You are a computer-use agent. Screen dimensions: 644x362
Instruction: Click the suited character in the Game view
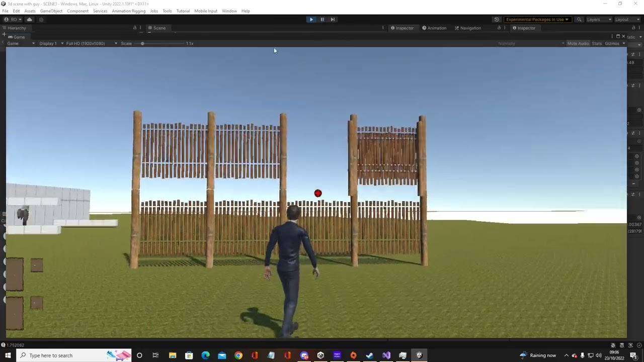[291, 271]
